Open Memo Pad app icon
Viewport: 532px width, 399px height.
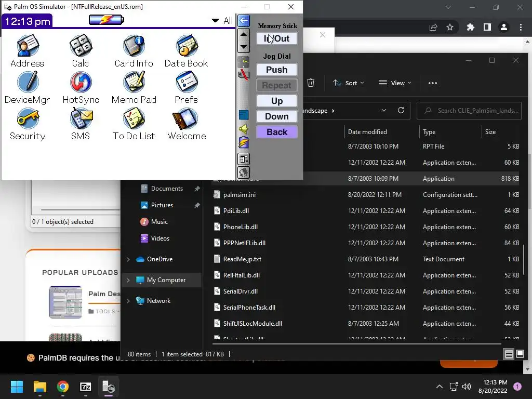point(134,87)
